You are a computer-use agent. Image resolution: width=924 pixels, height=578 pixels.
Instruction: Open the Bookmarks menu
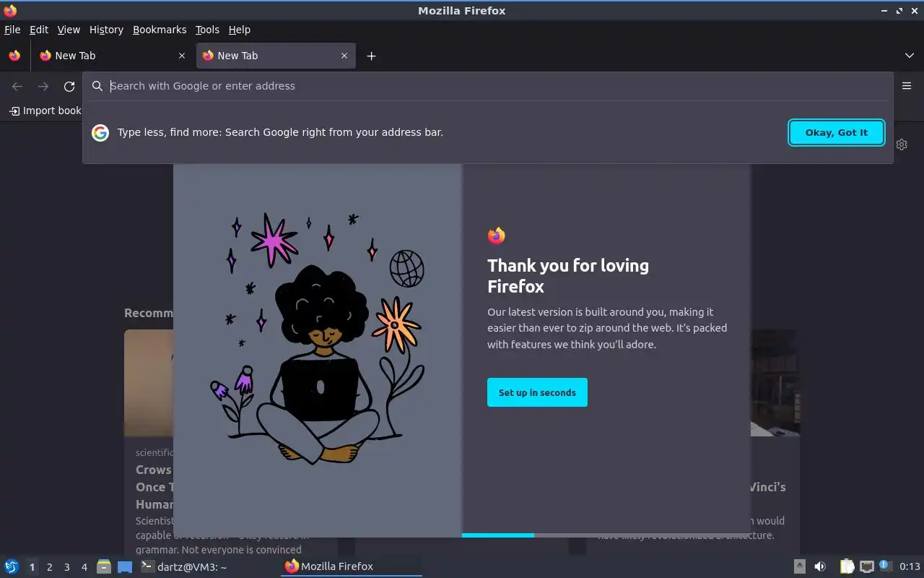[x=160, y=30]
